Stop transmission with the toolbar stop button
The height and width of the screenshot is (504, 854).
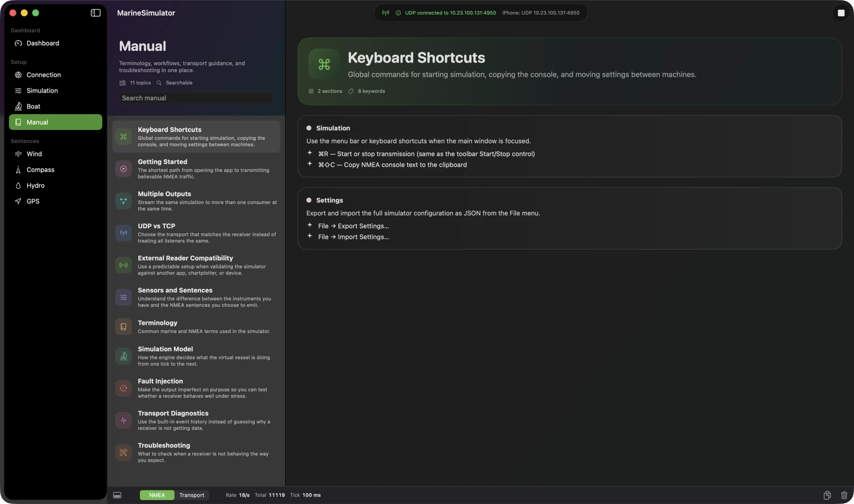841,13
